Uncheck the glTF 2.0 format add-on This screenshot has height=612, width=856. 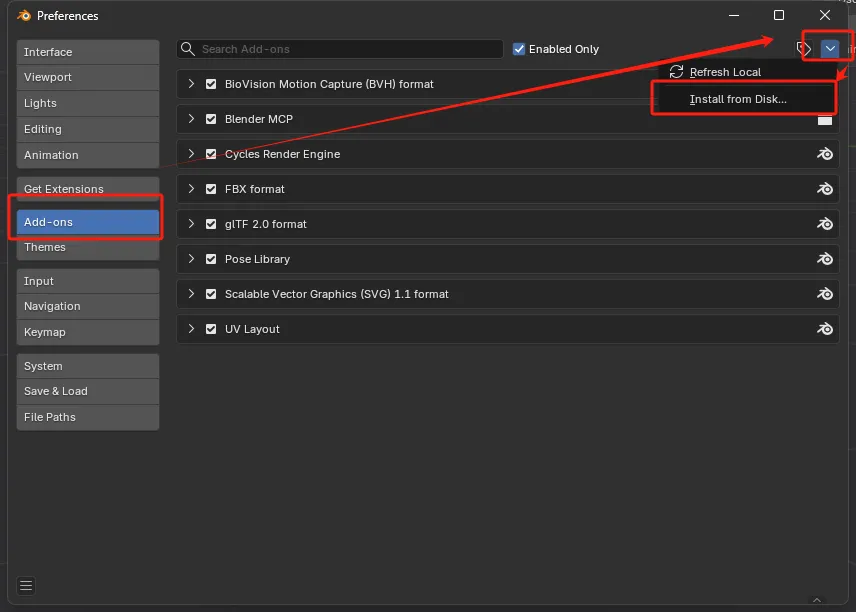tap(211, 224)
